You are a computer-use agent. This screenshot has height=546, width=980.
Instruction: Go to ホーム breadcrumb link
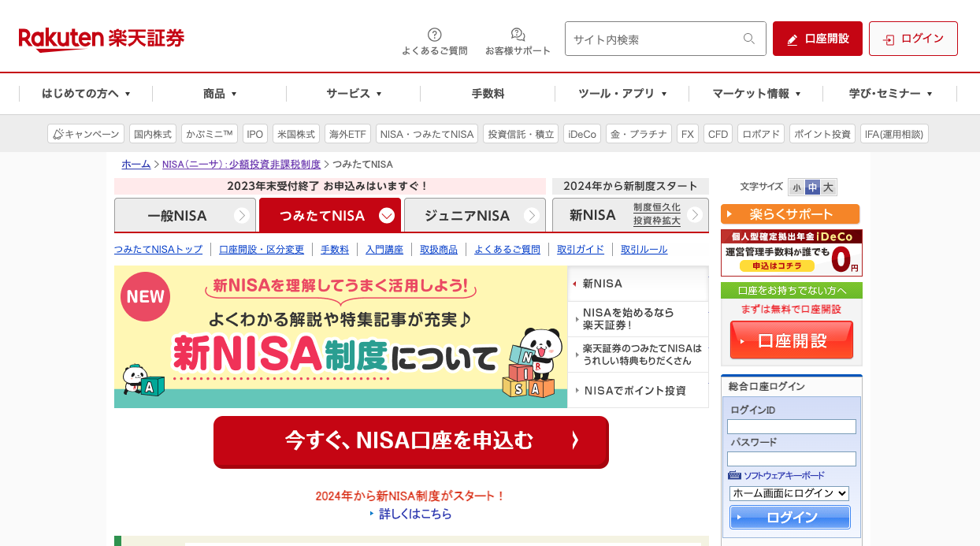(135, 164)
